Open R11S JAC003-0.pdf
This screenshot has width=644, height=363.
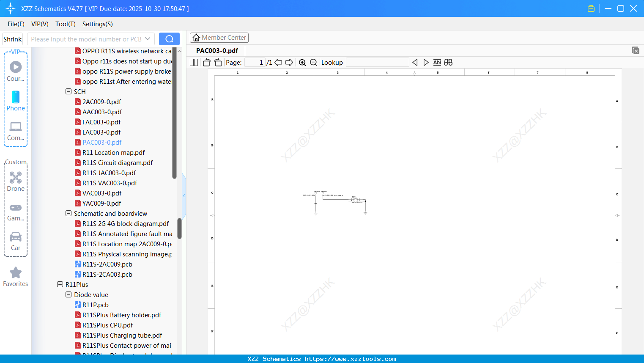109,173
